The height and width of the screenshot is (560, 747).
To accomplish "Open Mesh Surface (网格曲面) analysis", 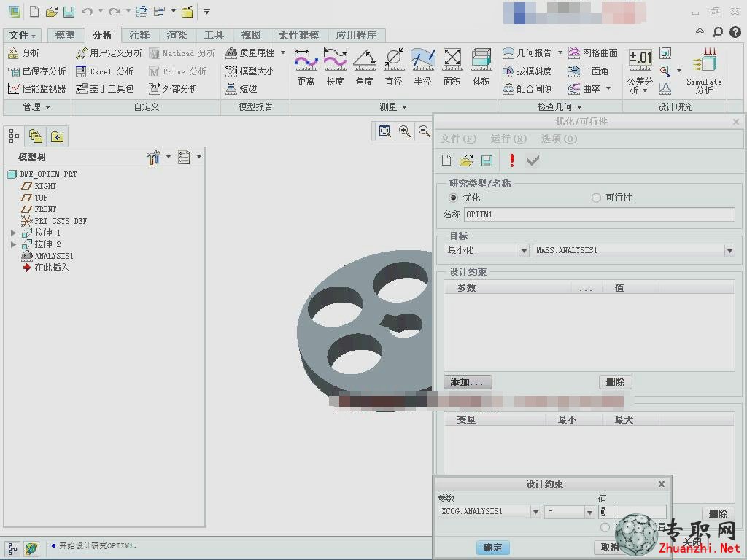I will (x=593, y=52).
